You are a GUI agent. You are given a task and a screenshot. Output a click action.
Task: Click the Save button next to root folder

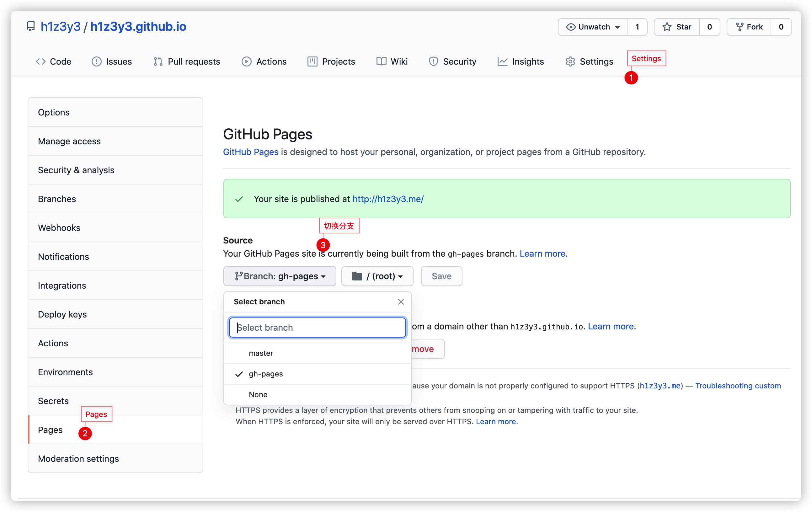click(x=441, y=276)
